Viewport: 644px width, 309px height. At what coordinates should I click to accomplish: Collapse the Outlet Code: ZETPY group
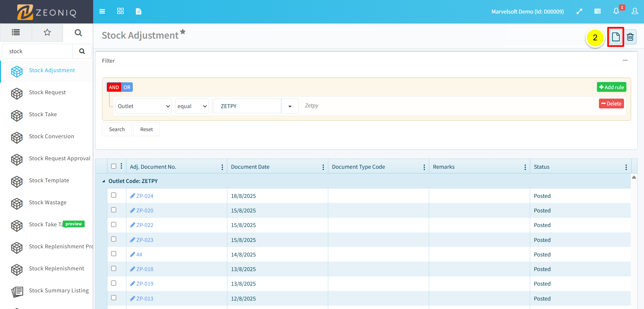click(104, 181)
